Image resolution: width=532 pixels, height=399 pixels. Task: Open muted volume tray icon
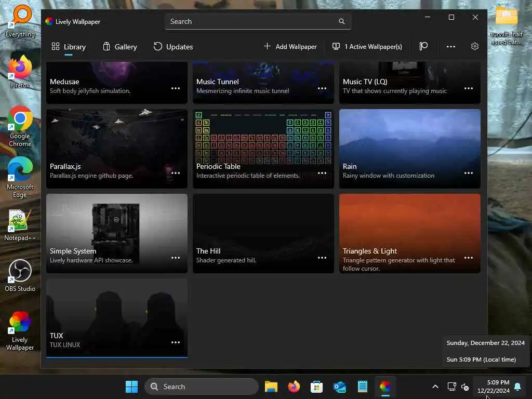(x=465, y=387)
